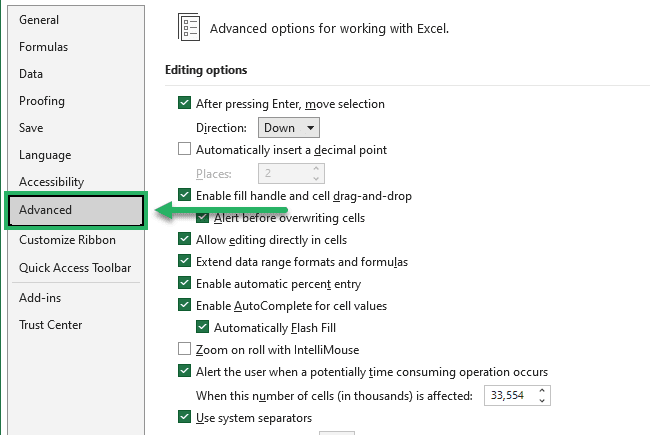This screenshot has width=650, height=435.
Task: Open the Quick Access Toolbar category
Action: point(75,267)
